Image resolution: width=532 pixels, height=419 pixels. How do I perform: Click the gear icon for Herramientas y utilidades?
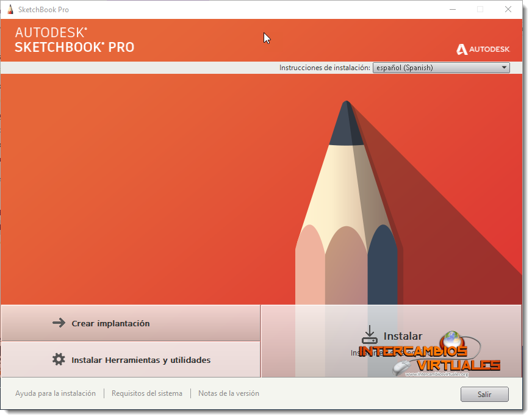[59, 359]
